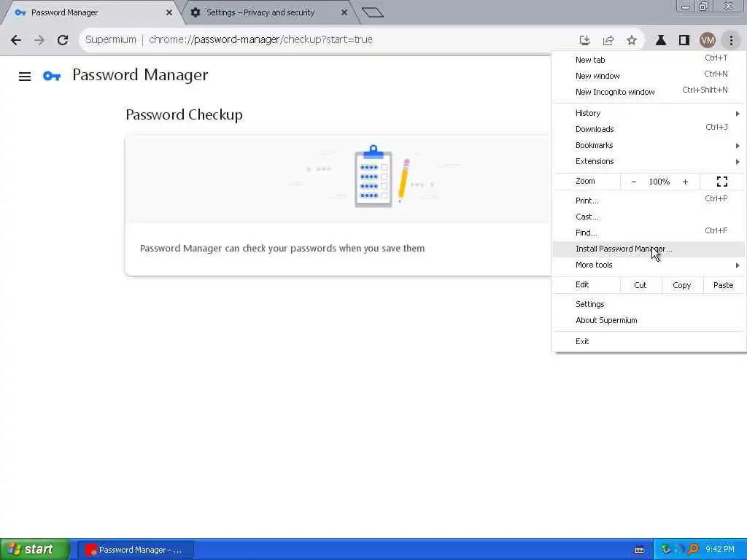Click the Password Manager taskbar button
The width and height of the screenshot is (747, 560).
136,550
